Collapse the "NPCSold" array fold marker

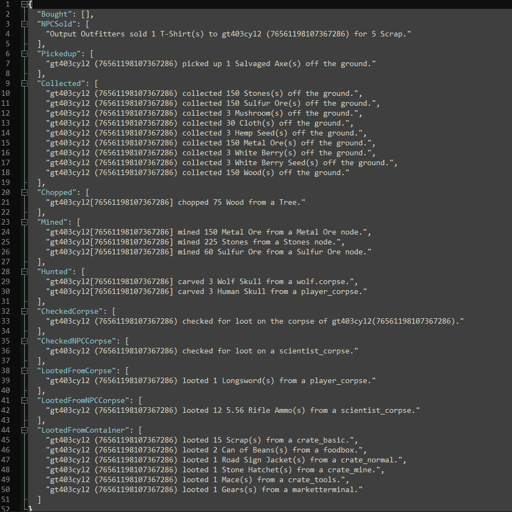point(24,24)
